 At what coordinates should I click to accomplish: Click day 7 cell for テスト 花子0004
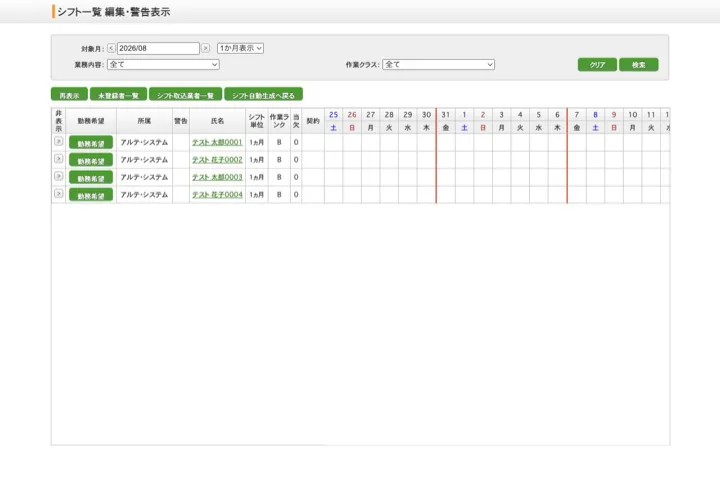pos(577,195)
